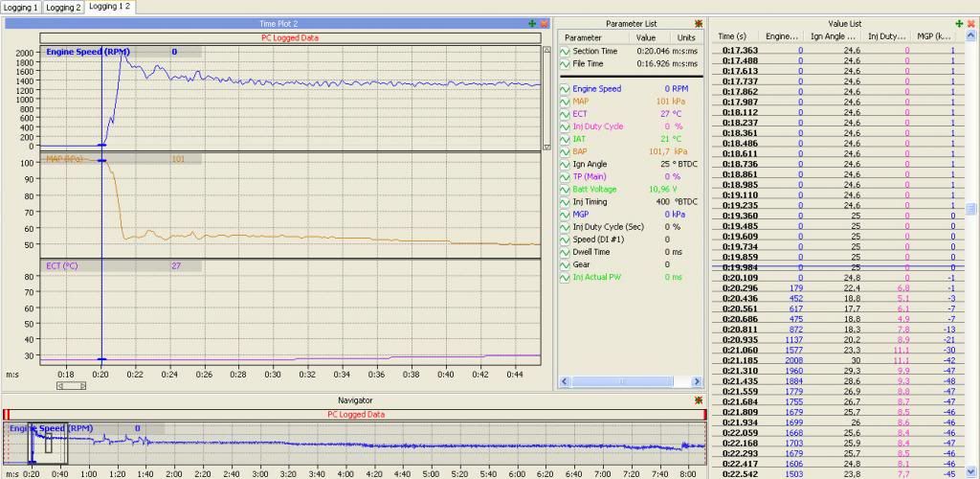Click the MGP (k... column header

(934, 36)
